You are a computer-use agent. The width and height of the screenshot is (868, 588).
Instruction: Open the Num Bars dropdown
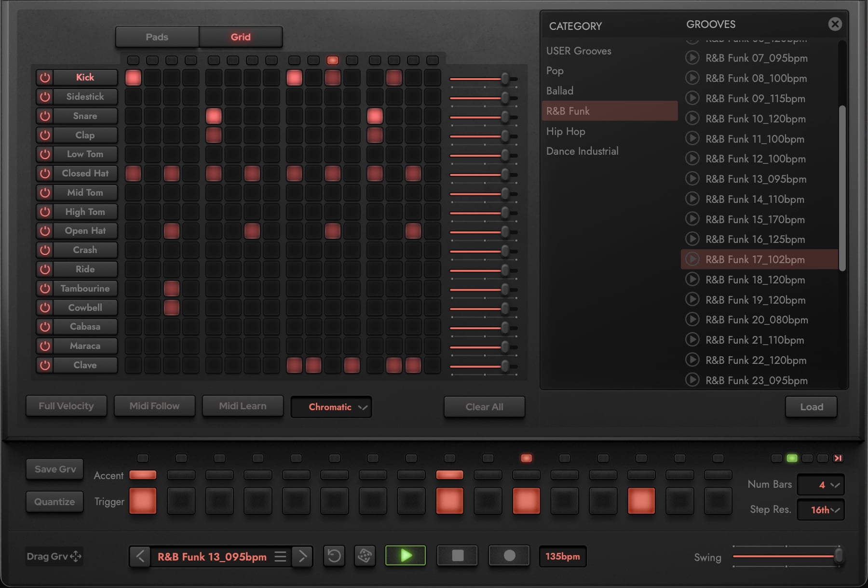click(x=821, y=485)
